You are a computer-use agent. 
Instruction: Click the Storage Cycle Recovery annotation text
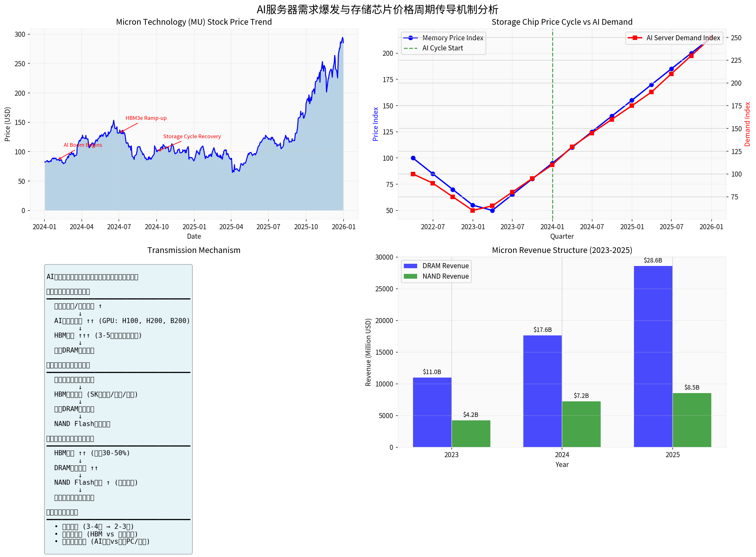pyautogui.click(x=192, y=137)
